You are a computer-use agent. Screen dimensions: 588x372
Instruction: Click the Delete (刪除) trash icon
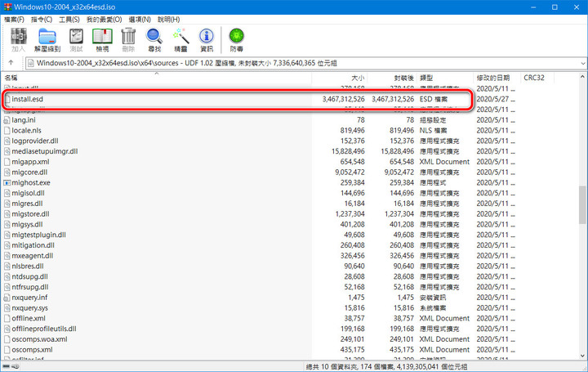click(x=128, y=40)
